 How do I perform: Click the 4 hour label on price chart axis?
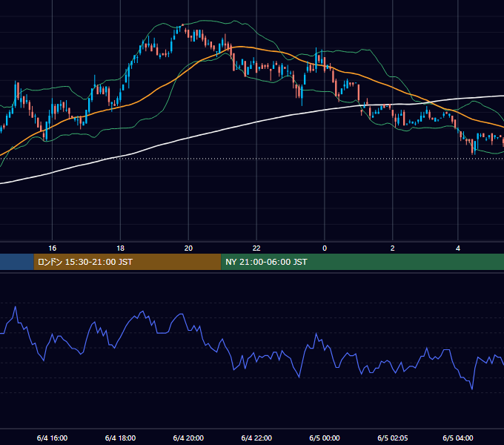458,248
